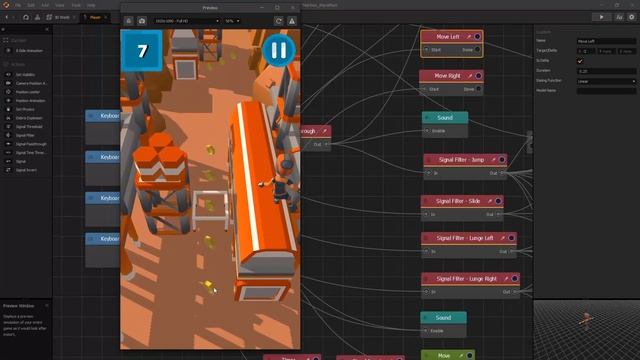Screen dimensions: 640x360
Task: Toggle purple circle on Signal Filter - Lunge Left
Action: pyautogui.click(x=511, y=238)
